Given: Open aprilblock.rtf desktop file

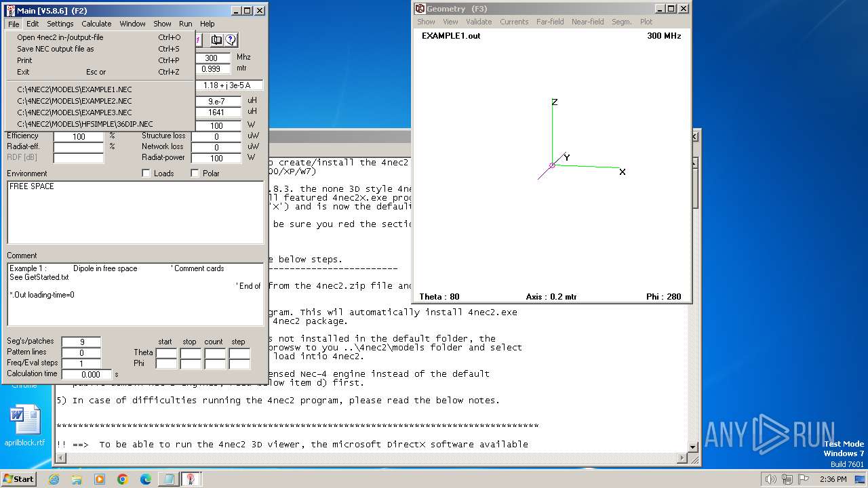Looking at the screenshot, I should click(x=24, y=426).
